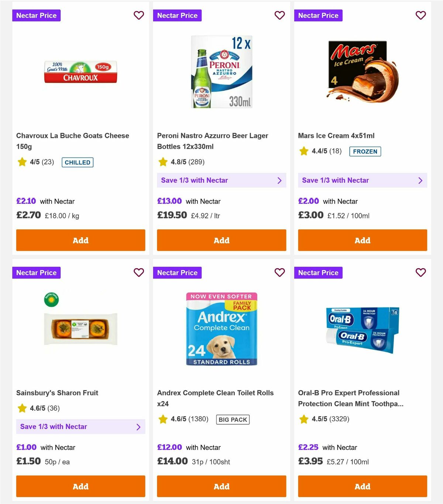This screenshot has width=443, height=504.
Task: Toggle the heart icon on Oral-B toothpaste
Action: point(420,273)
